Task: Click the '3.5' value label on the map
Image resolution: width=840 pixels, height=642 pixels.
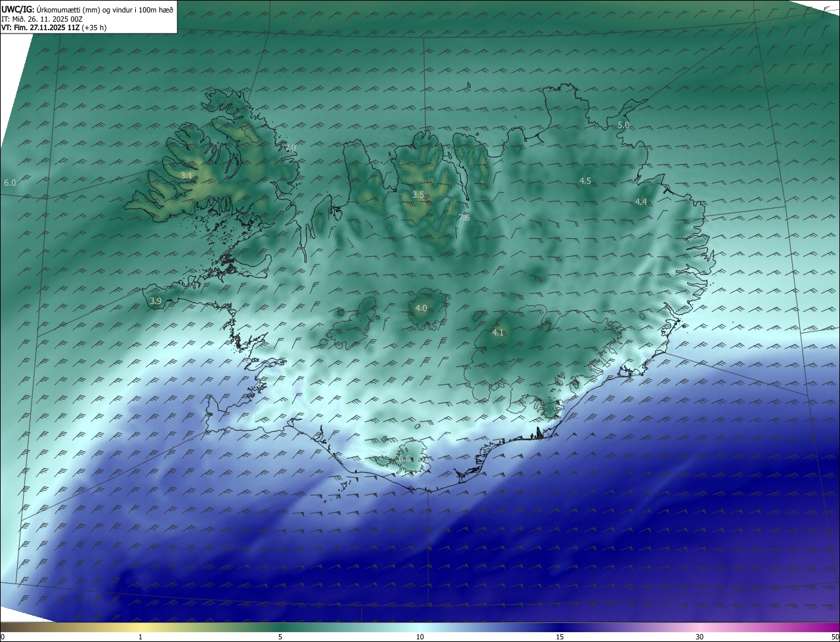Action: (x=418, y=194)
